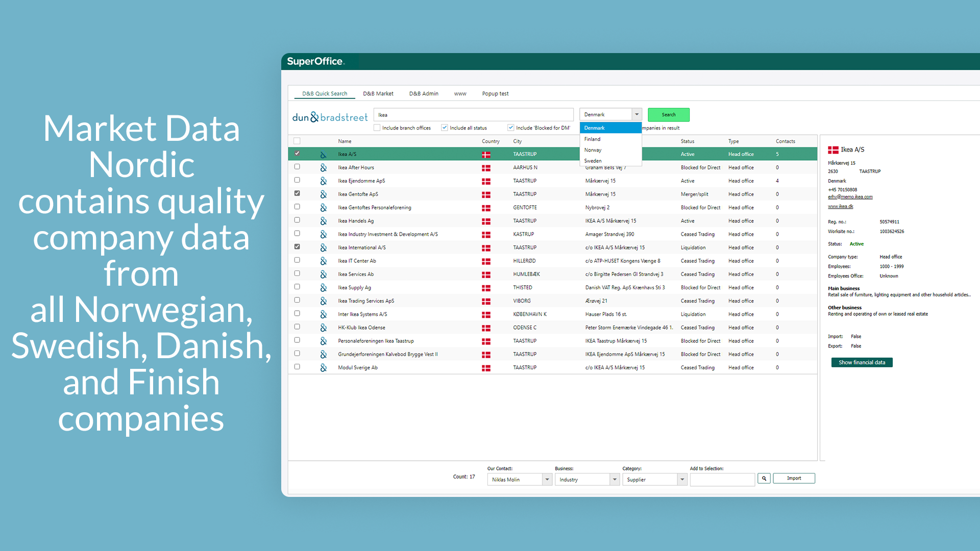The height and width of the screenshot is (551, 980).
Task: Open the www.ikea.dk link
Action: pyautogui.click(x=840, y=207)
